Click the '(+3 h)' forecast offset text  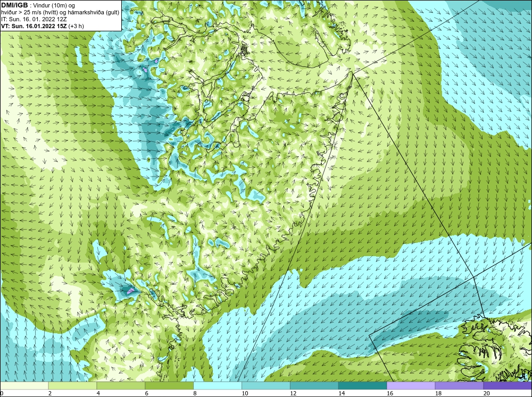click(x=76, y=26)
